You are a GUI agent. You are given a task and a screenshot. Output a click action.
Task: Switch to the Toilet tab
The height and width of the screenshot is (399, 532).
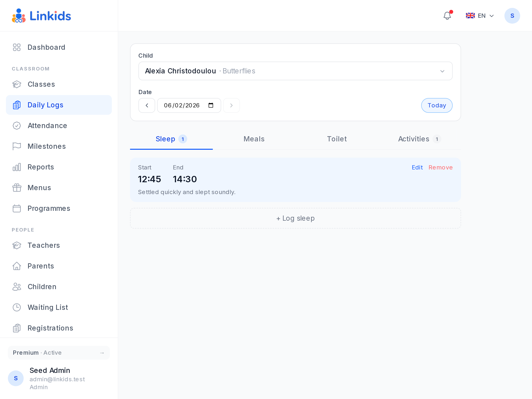pyautogui.click(x=337, y=139)
